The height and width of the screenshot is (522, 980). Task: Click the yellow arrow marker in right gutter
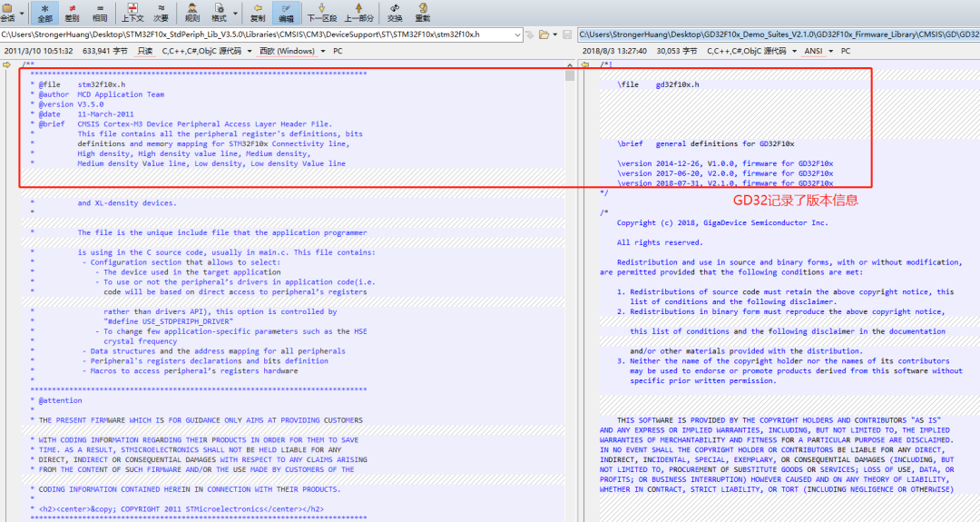[x=585, y=64]
